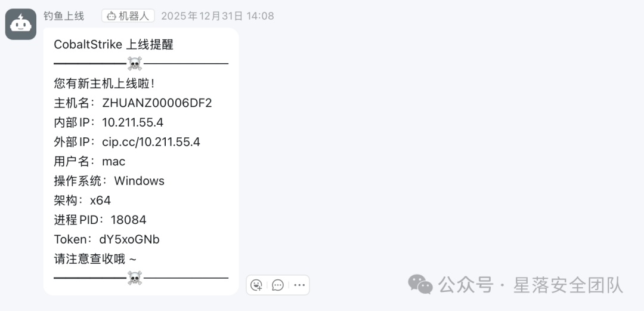Click the internal IP 10.211.55.4
The height and width of the screenshot is (311, 644).
tap(133, 122)
